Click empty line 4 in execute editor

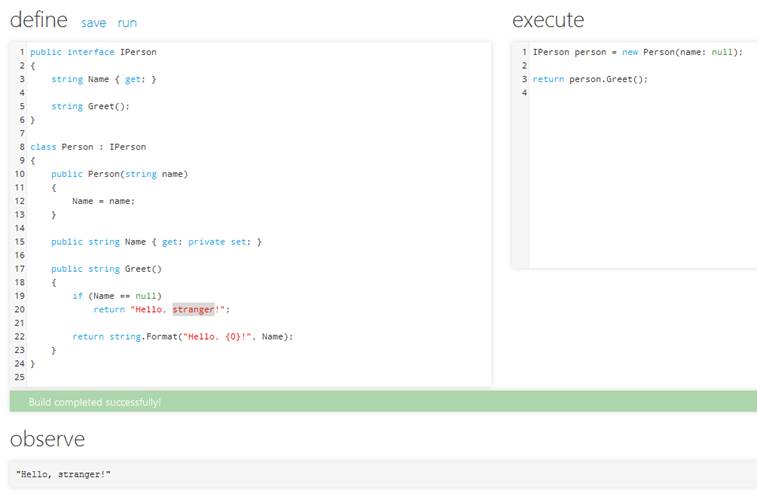[600, 93]
